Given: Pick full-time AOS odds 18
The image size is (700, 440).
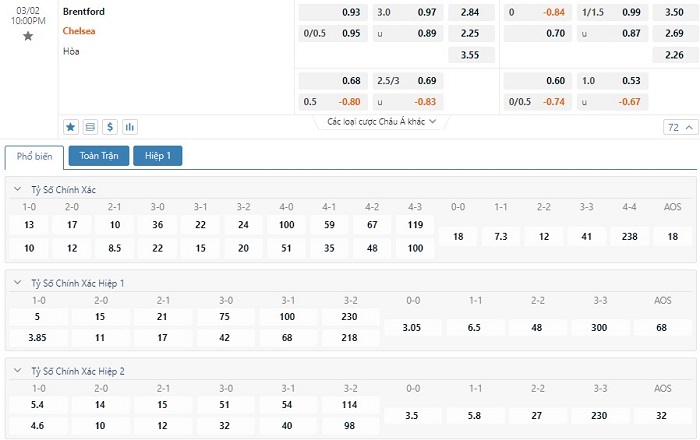Looking at the screenshot, I should 673,236.
